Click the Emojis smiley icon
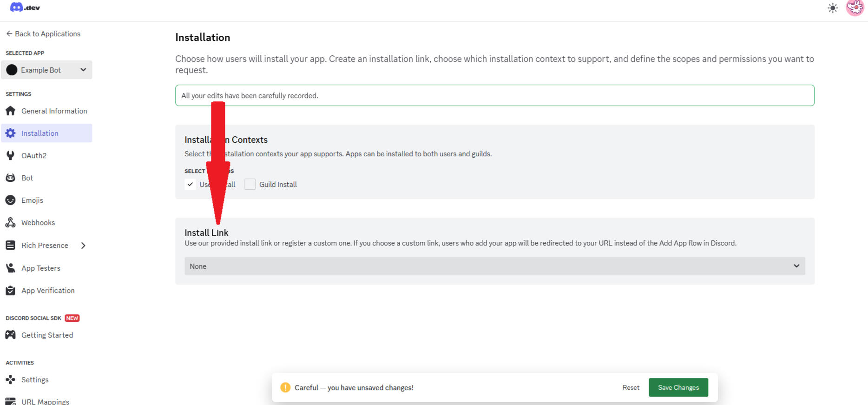Viewport: 868px width, 405px height. coord(11,200)
